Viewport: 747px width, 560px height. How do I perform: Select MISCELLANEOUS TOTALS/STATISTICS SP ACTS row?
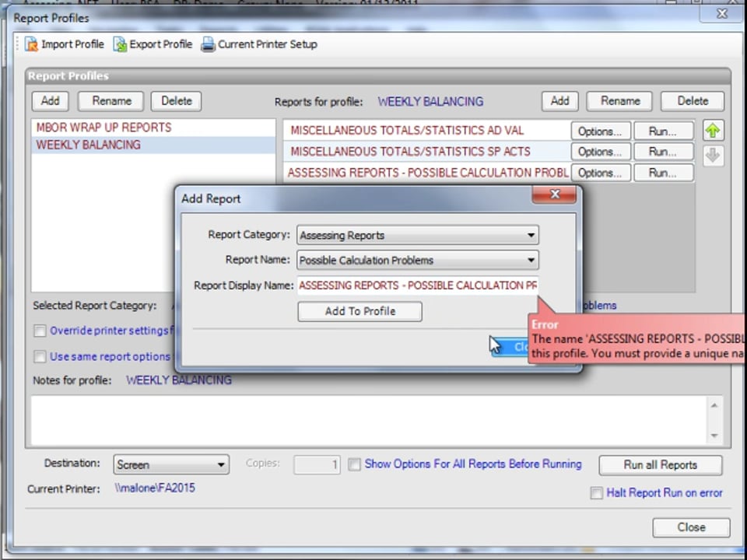pos(427,152)
